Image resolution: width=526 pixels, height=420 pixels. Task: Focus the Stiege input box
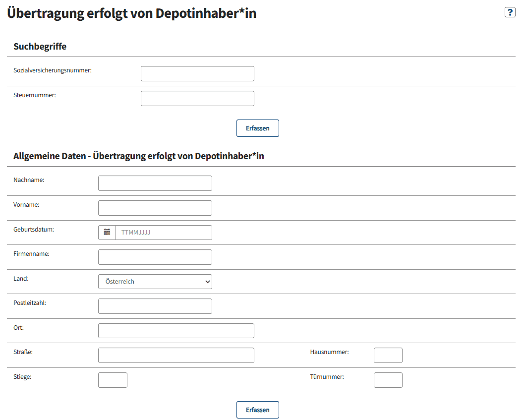click(x=113, y=380)
